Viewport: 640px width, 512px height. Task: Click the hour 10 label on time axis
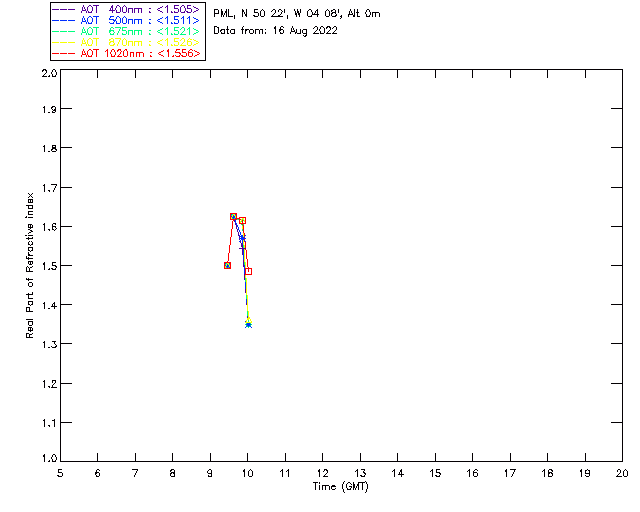click(x=247, y=473)
